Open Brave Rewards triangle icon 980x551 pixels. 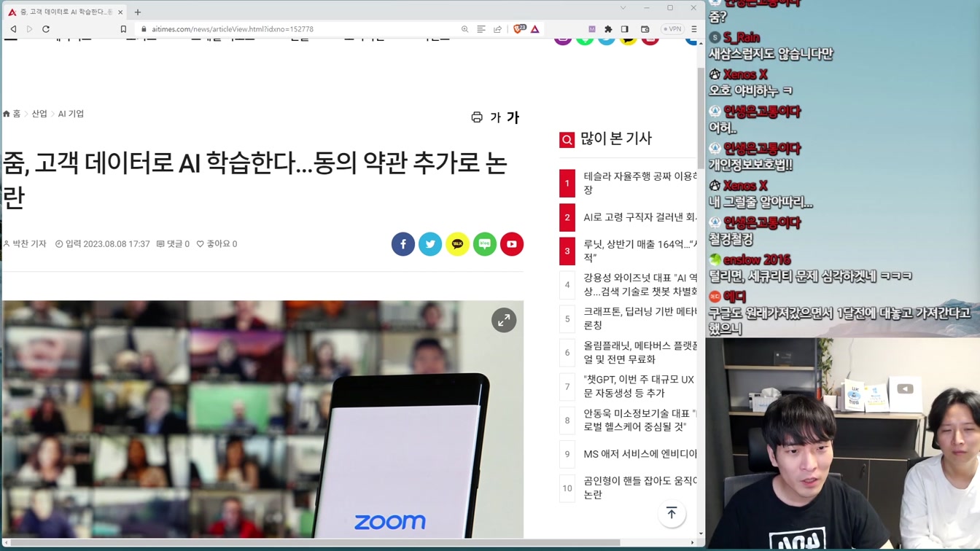[535, 29]
